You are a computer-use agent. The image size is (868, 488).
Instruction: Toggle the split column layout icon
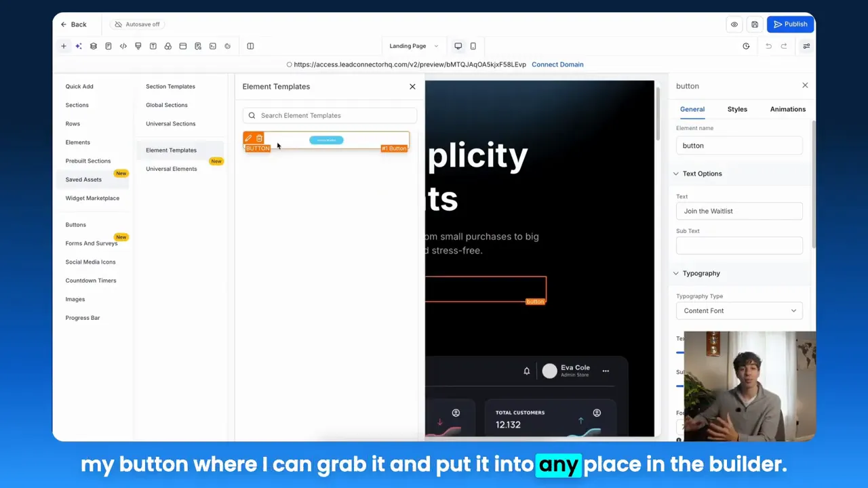pyautogui.click(x=250, y=46)
